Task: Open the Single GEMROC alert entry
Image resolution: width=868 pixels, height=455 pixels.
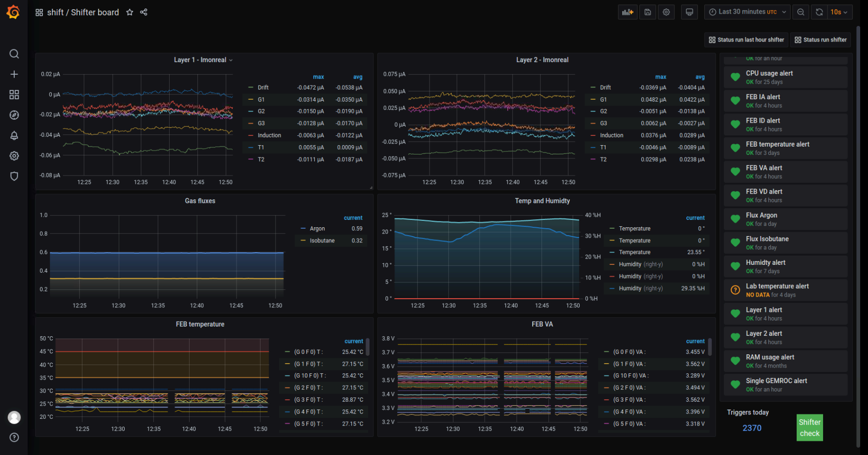Action: tap(785, 385)
